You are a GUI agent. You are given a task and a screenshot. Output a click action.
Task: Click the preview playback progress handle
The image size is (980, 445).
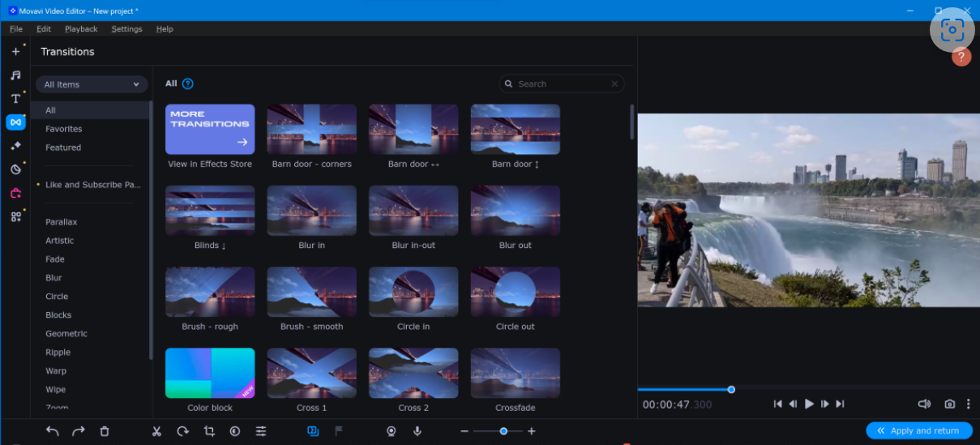(x=731, y=390)
